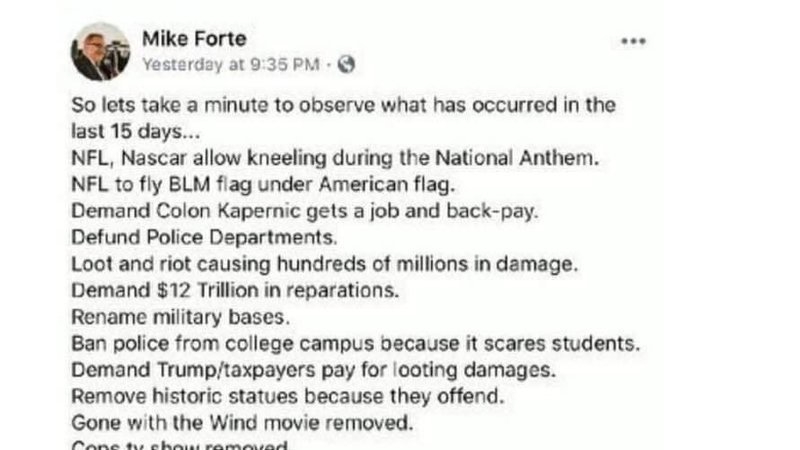Click the Mike Forte name link
The width and height of the screenshot is (800, 450).
pos(194,39)
